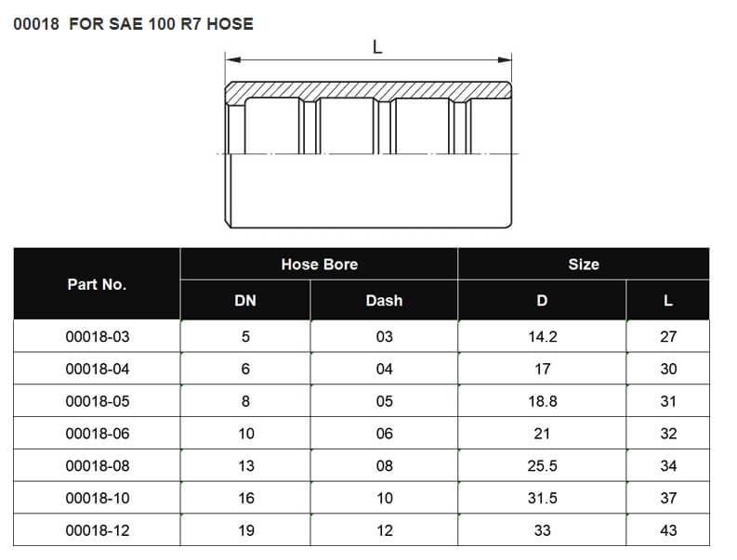
Task: Select the 'Part No.' column header
Action: pyautogui.click(x=97, y=284)
